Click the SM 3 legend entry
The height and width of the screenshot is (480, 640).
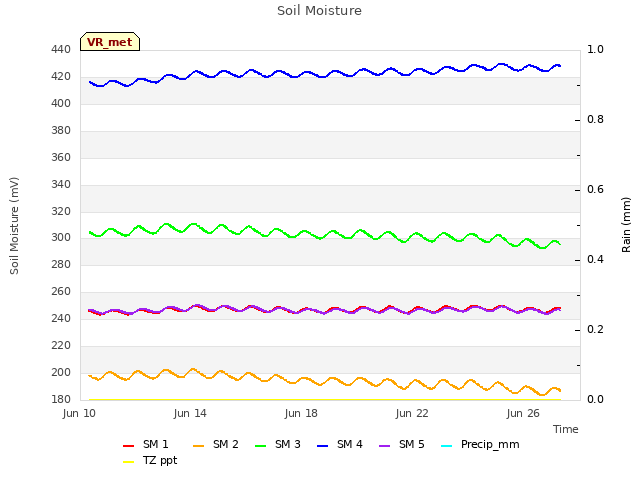tap(278, 444)
